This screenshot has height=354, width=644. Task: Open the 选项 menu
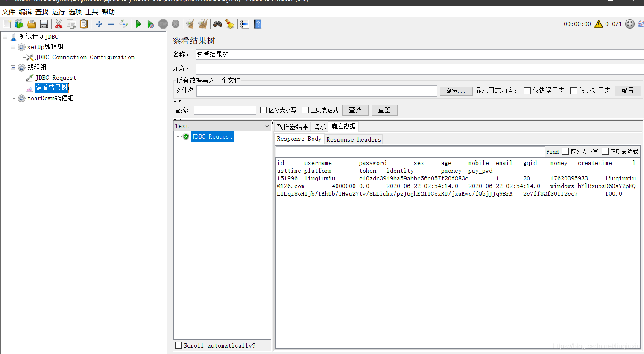point(75,12)
